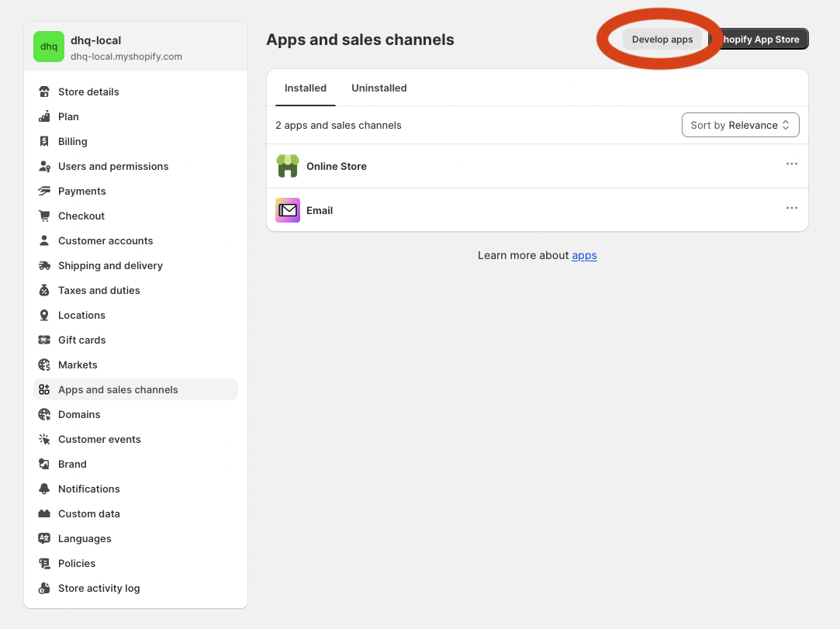
Task: Click the Online Store app icon
Action: tap(288, 166)
